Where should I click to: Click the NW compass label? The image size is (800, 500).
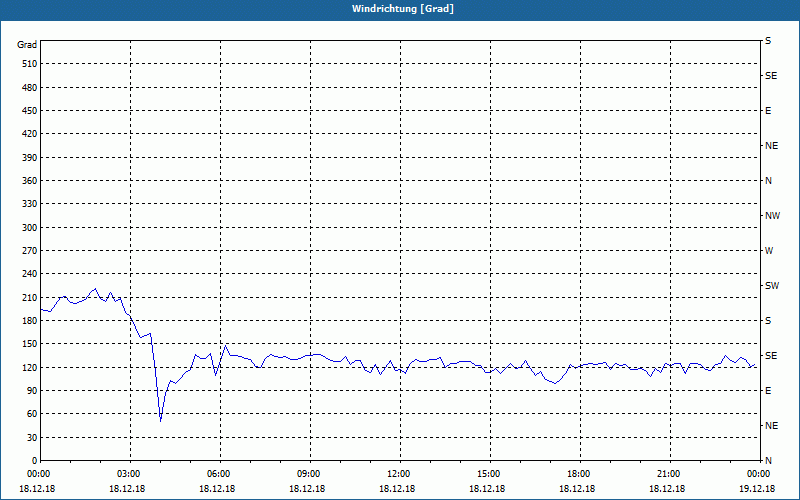coord(772,216)
